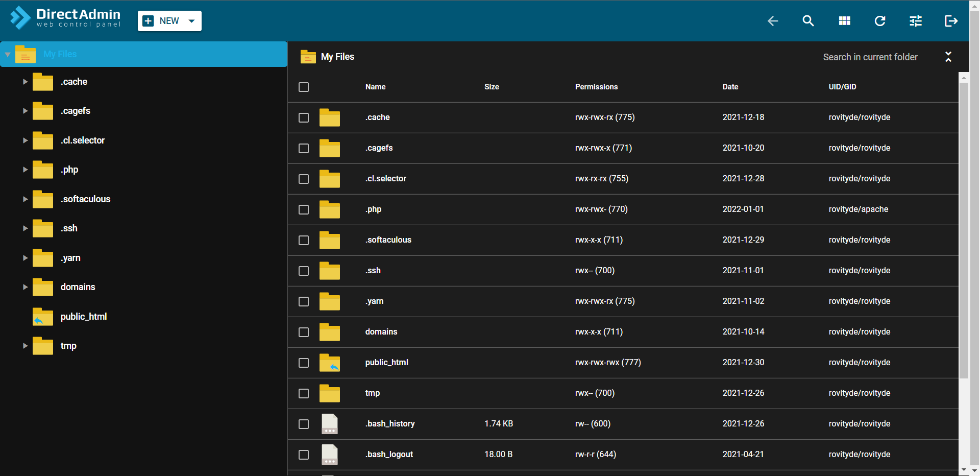Click the logout icon
Image resolution: width=980 pixels, height=476 pixels.
point(951,21)
